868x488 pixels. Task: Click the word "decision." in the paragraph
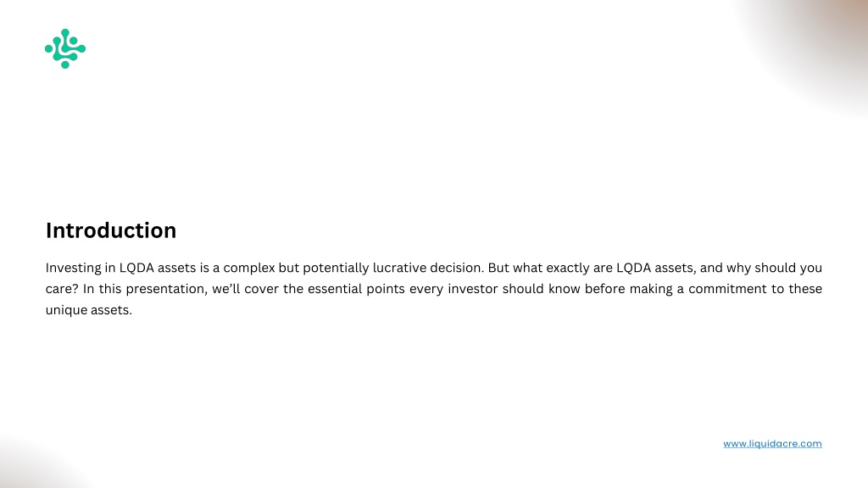pos(457,268)
